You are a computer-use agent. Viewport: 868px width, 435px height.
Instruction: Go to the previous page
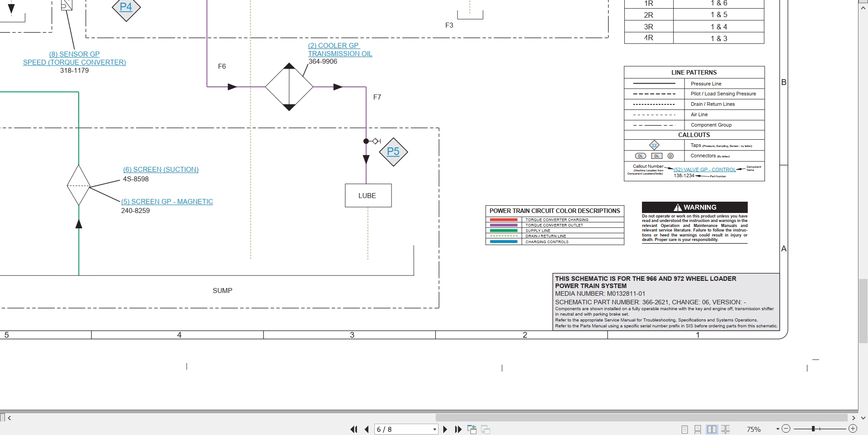coord(367,430)
